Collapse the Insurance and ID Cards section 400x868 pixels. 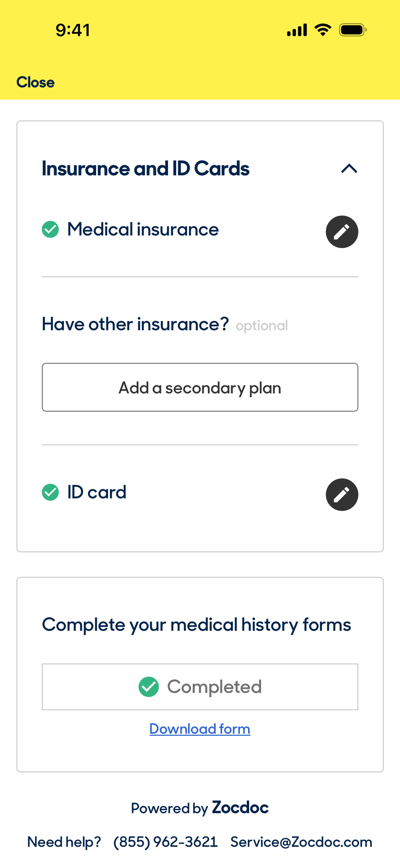pyautogui.click(x=349, y=169)
